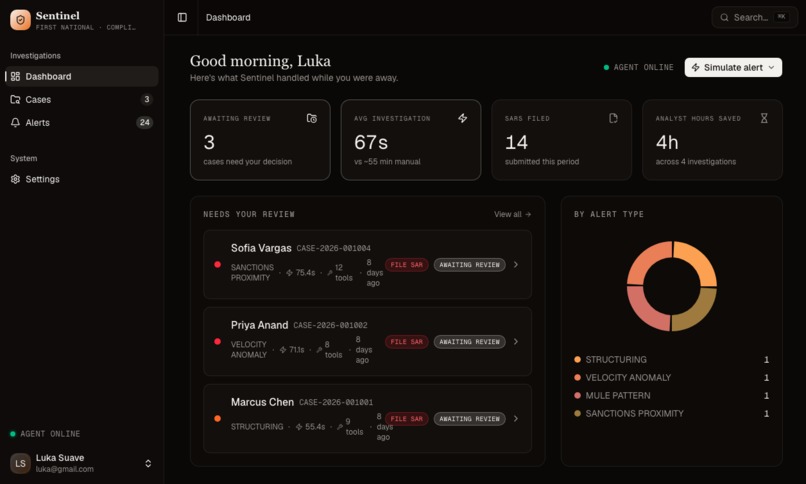
Task: Click the Search input field
Action: [754, 17]
